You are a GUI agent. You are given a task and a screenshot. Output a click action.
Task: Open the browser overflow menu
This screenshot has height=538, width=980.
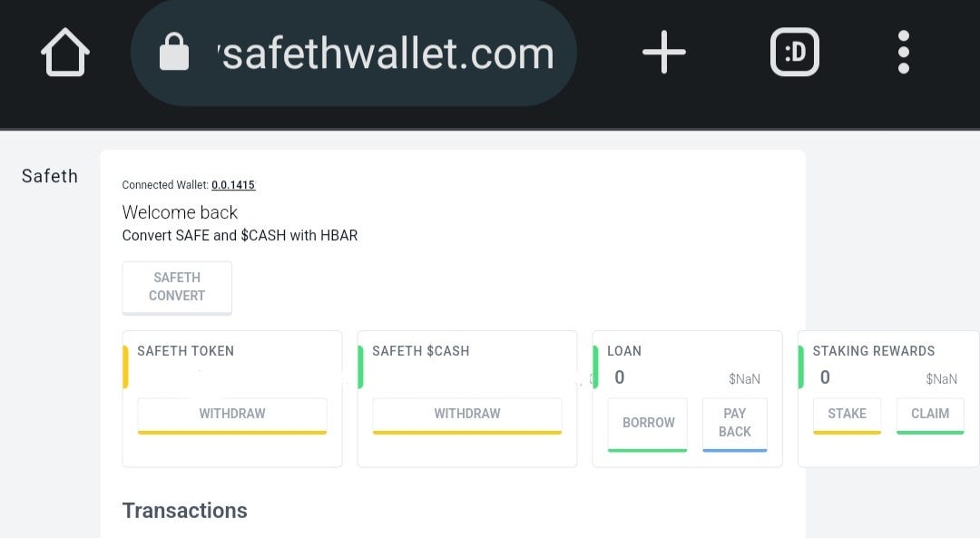(x=904, y=52)
